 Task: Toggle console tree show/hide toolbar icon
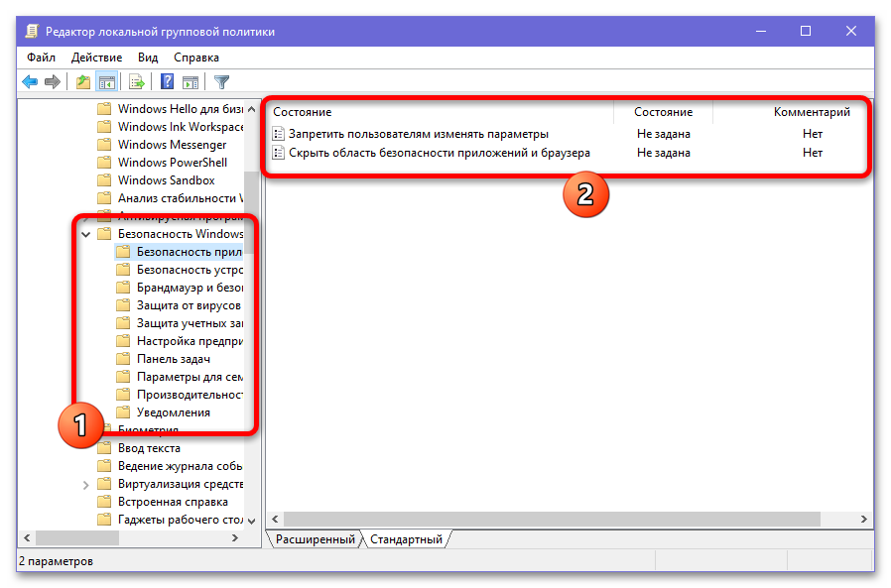(107, 82)
